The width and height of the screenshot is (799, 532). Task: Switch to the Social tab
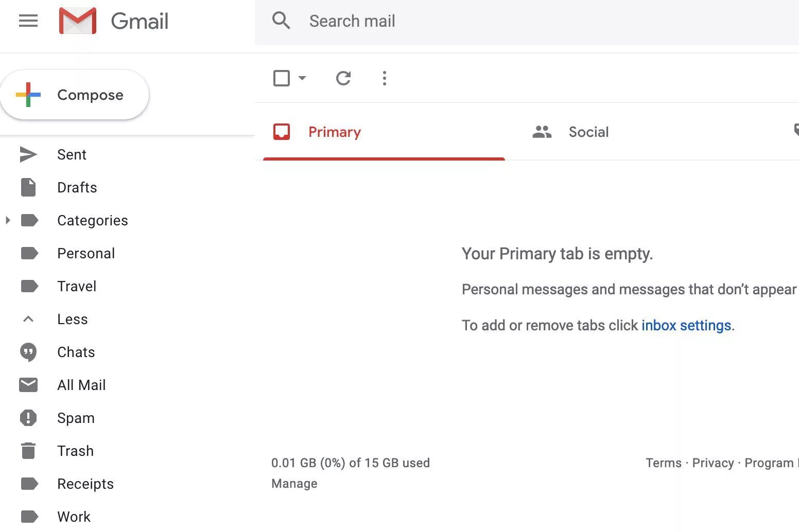click(588, 132)
